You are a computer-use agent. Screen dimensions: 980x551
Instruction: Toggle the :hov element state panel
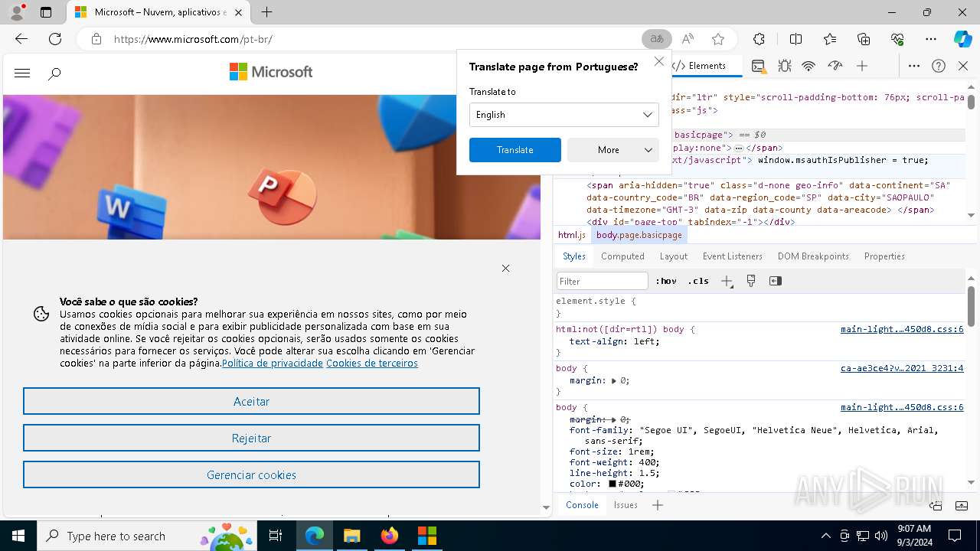pos(666,281)
